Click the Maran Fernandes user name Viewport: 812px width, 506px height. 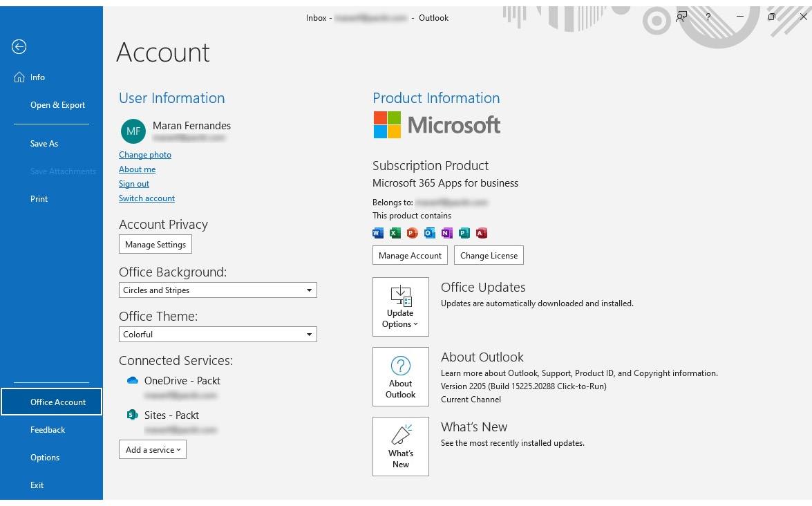pyautogui.click(x=191, y=126)
